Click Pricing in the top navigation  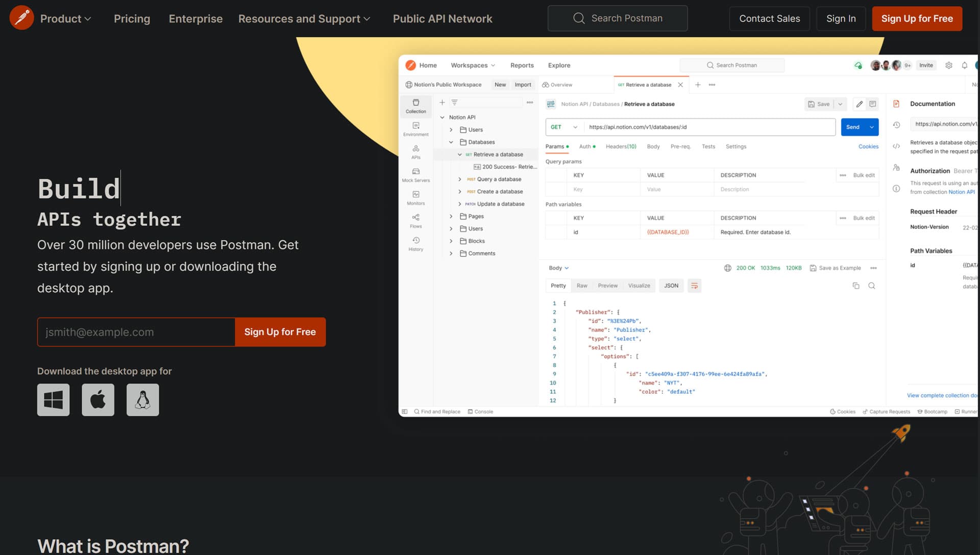[x=132, y=18]
